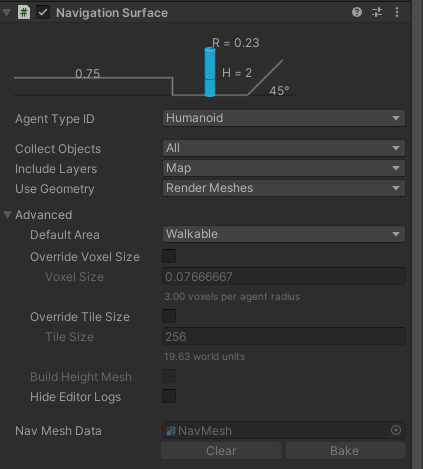The height and width of the screenshot is (469, 423).
Task: Collapse the Advanced section foldout
Action: (x=7, y=215)
